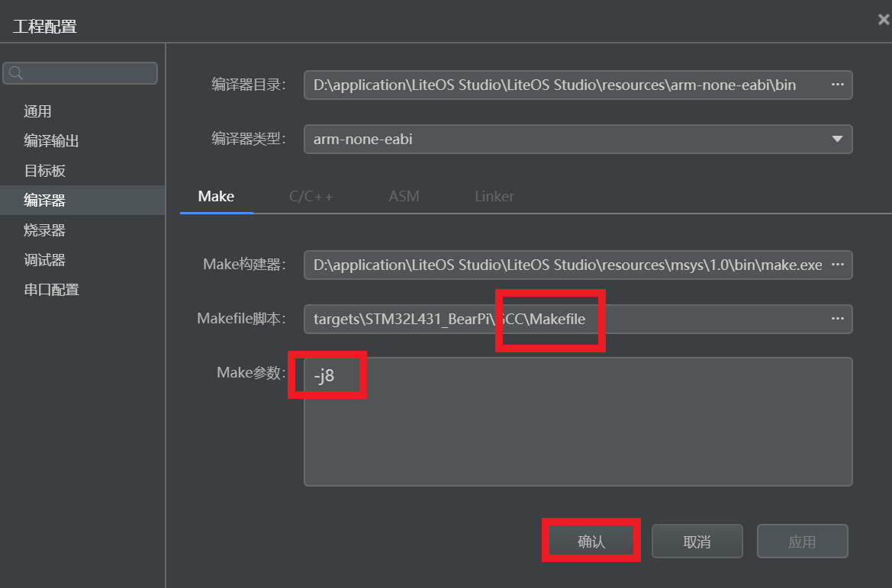Select 烧录器 in the sidebar
Viewport: 892px width, 588px height.
point(82,230)
